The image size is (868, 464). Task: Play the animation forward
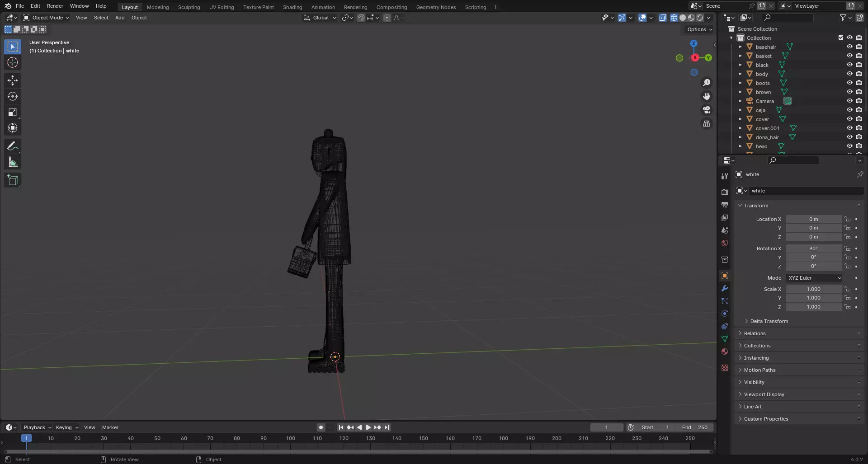click(368, 427)
